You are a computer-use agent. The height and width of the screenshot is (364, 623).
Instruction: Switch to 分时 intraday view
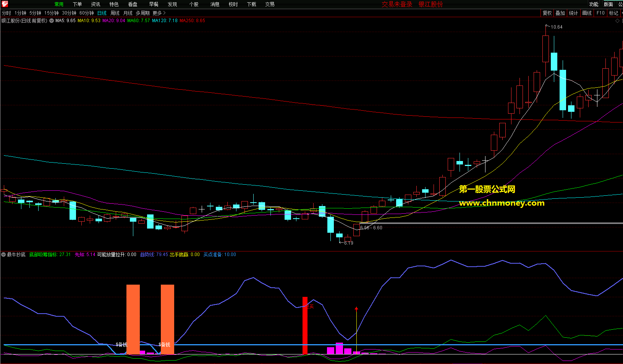(x=6, y=13)
